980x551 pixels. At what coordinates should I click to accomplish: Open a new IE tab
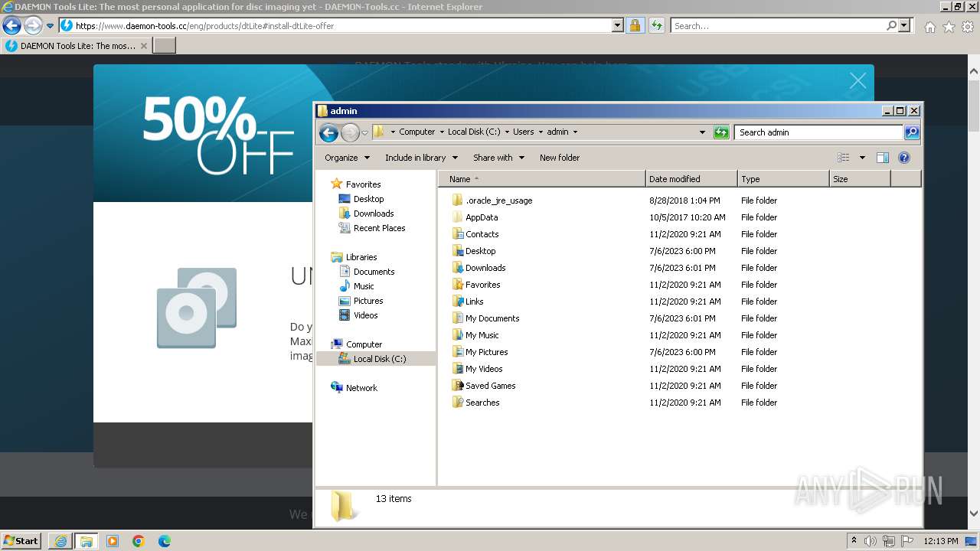pyautogui.click(x=165, y=46)
